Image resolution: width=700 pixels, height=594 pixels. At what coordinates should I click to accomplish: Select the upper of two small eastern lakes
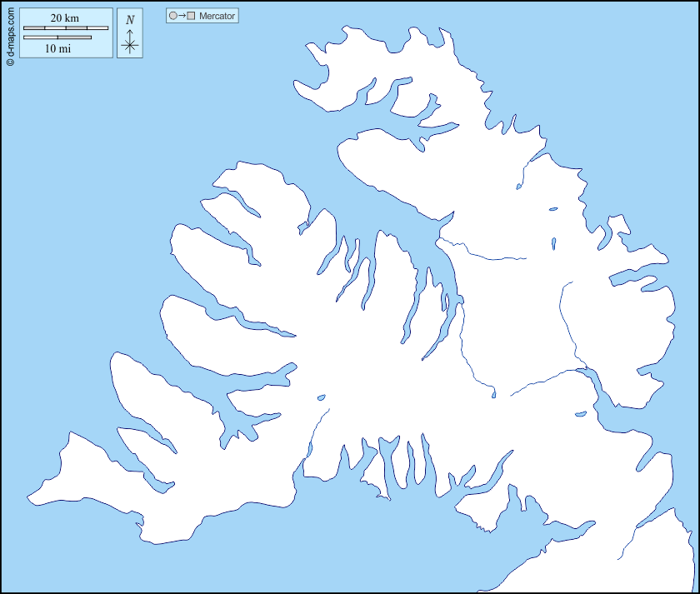pos(552,209)
